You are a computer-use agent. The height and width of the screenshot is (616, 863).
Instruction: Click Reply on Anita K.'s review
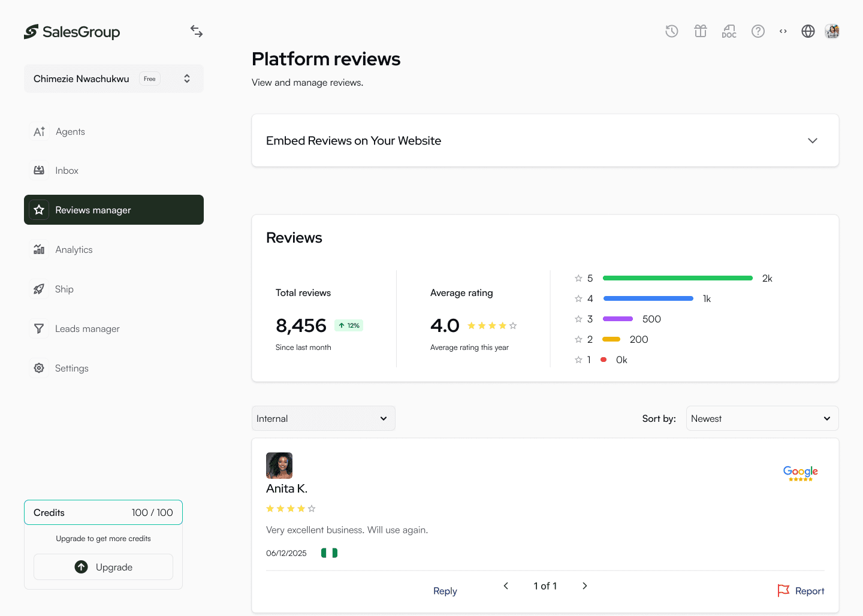[445, 591]
